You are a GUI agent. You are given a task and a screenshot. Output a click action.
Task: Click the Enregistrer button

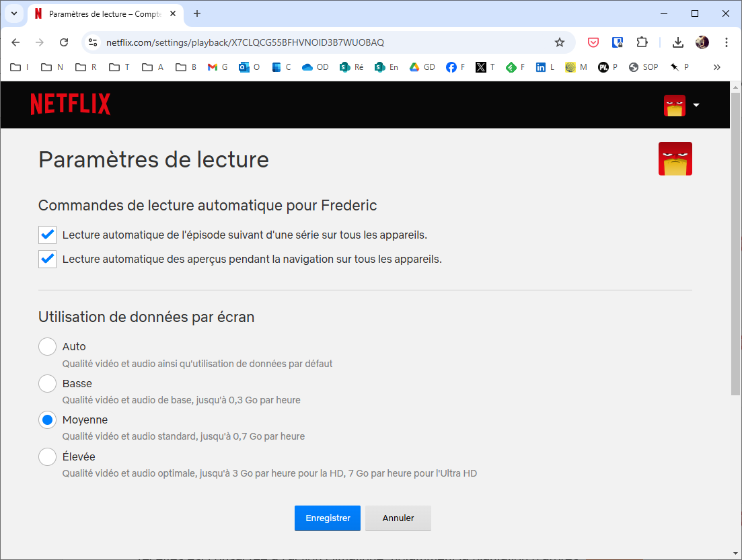coord(328,518)
